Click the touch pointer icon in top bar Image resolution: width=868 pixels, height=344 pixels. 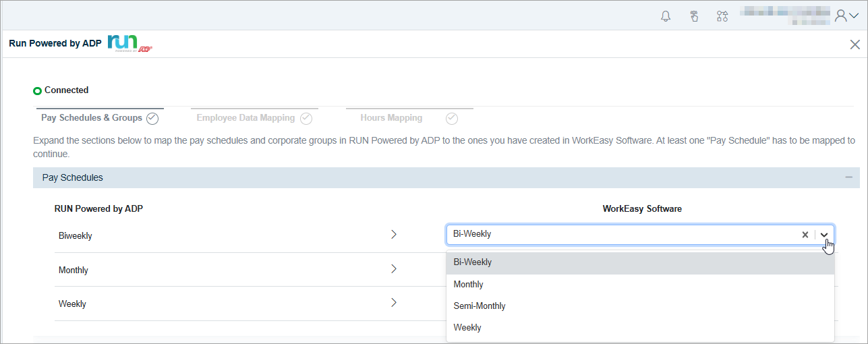pyautogui.click(x=694, y=16)
